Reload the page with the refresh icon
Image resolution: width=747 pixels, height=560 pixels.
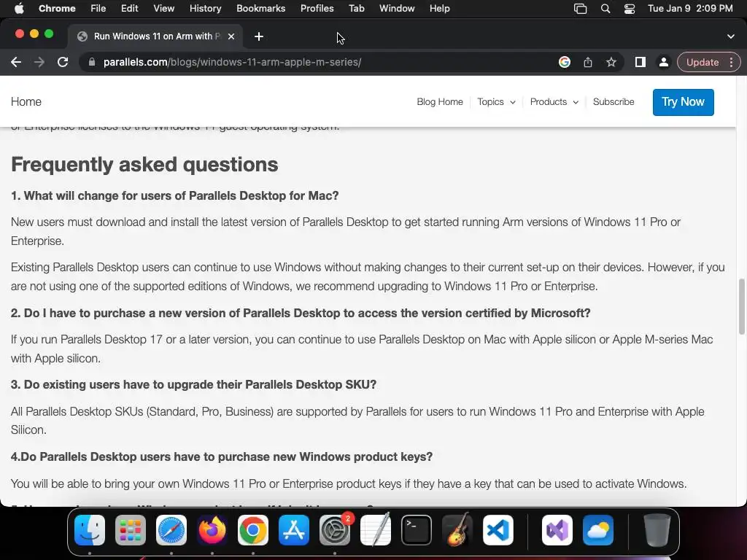point(63,62)
